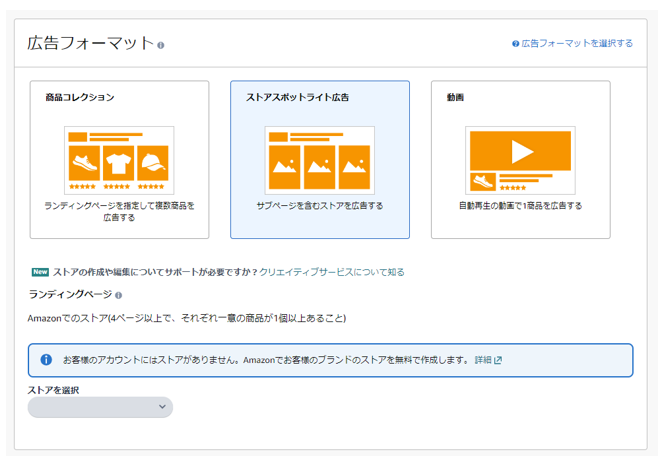Click the ランディングページを指定して複数商品を広告する description
This screenshot has height=465, width=664.
(x=119, y=211)
